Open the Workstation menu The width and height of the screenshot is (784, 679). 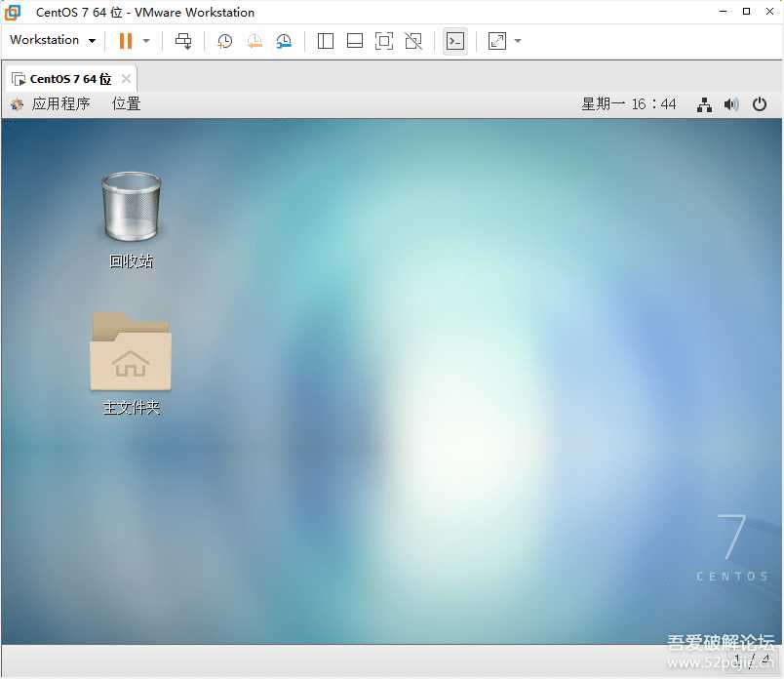click(53, 40)
